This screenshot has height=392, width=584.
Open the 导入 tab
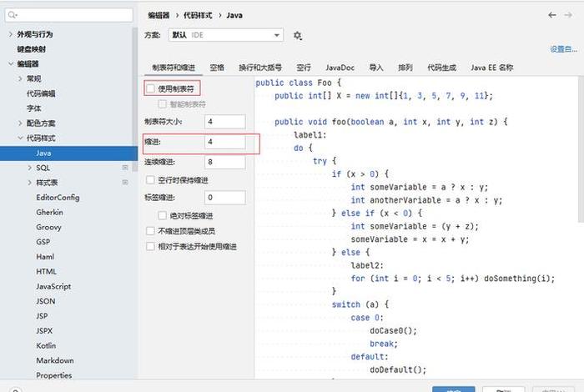376,68
